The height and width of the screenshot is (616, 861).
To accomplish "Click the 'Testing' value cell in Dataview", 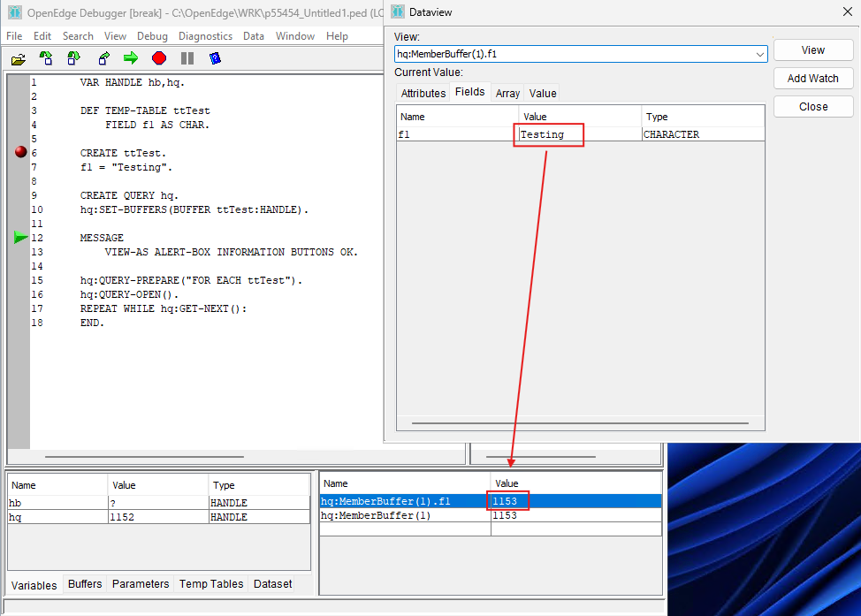I will [580, 134].
